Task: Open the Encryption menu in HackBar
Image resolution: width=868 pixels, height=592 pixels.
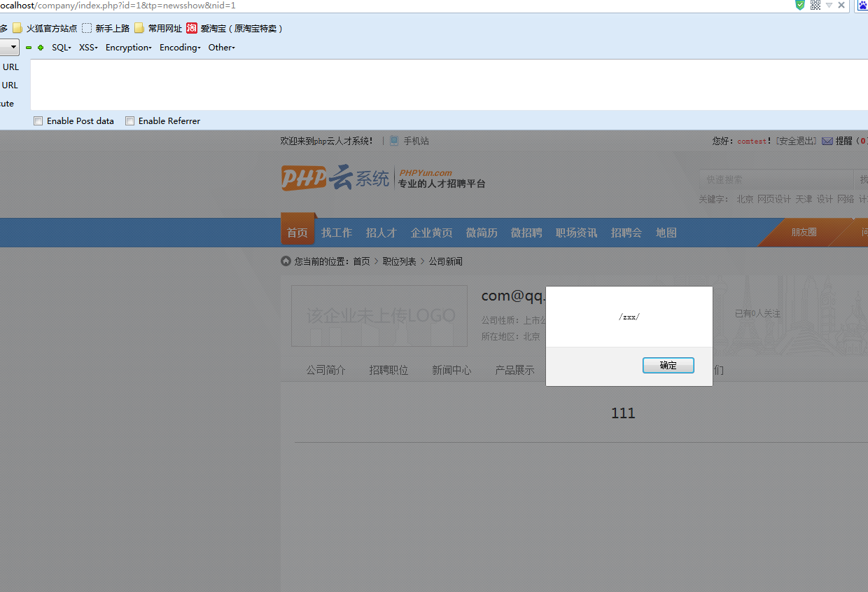Action: (x=129, y=48)
